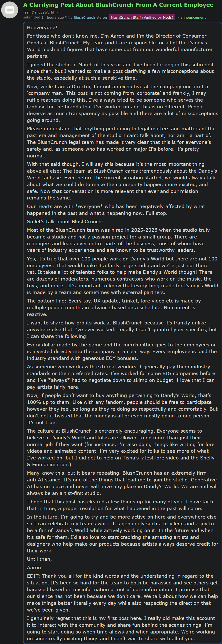Click the edited asterisk after the timestamp

[x=66, y=18]
